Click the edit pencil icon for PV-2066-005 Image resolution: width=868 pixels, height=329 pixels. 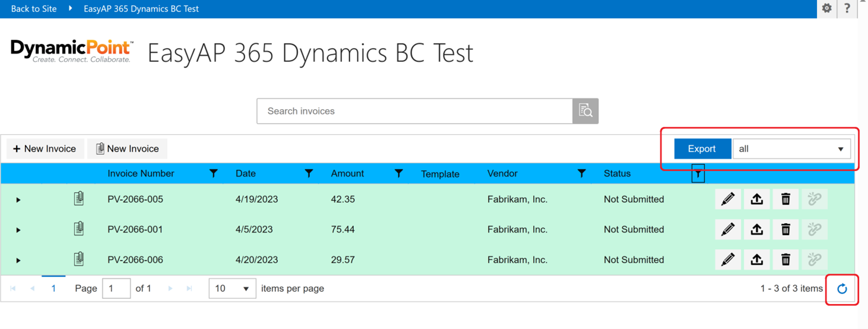coord(728,199)
